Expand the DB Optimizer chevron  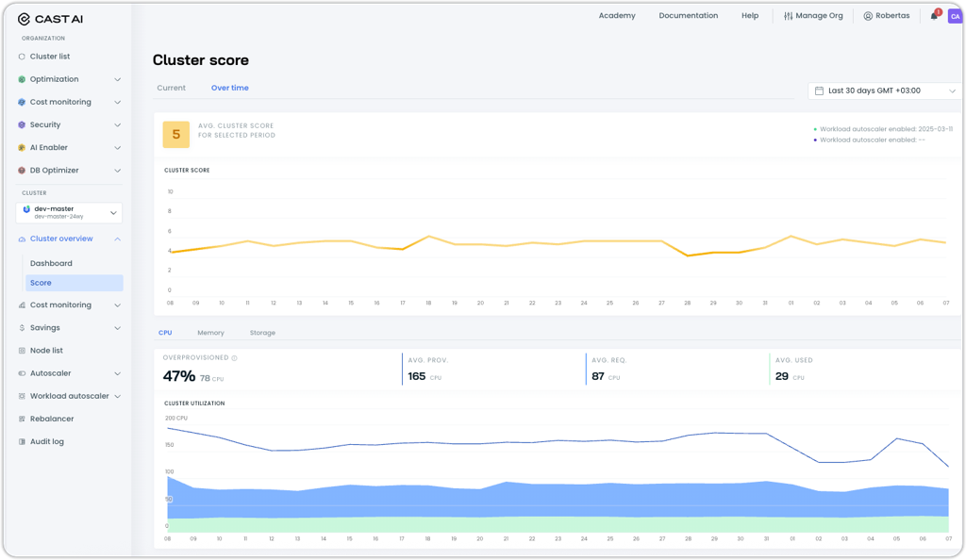pyautogui.click(x=117, y=171)
